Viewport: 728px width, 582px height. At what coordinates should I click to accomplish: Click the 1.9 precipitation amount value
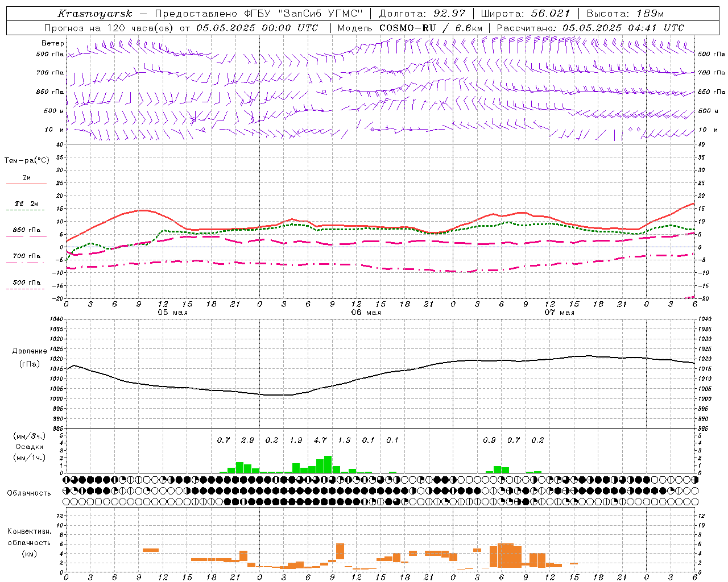(296, 440)
